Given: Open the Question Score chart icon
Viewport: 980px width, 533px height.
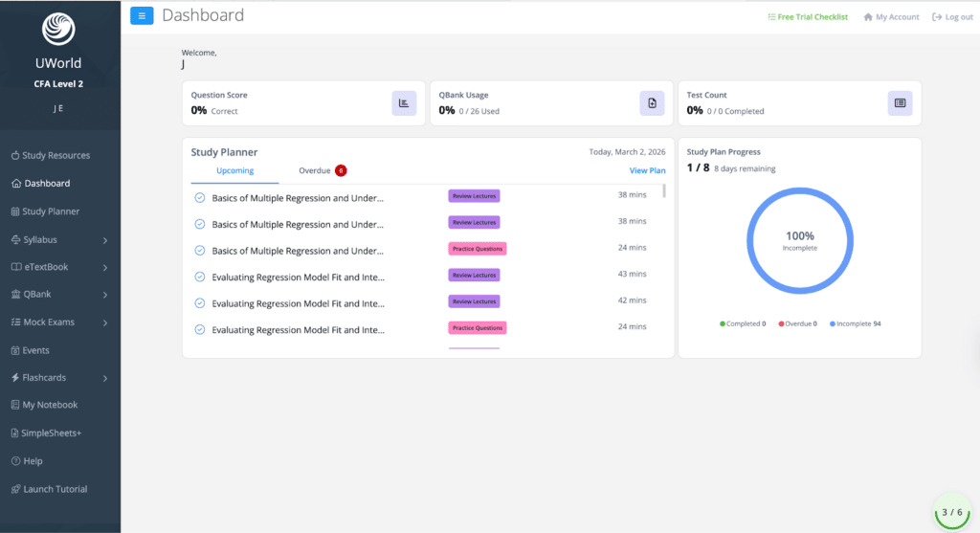Looking at the screenshot, I should [404, 103].
